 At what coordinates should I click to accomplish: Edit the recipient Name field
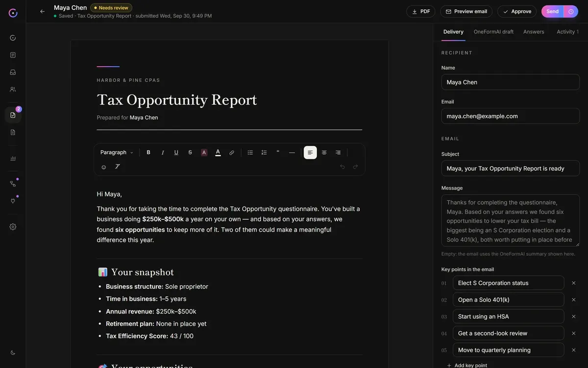point(510,82)
